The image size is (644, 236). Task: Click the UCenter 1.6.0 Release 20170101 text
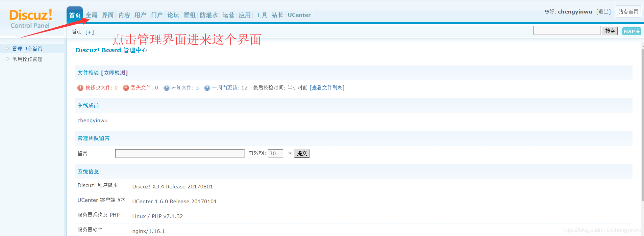[x=174, y=202]
